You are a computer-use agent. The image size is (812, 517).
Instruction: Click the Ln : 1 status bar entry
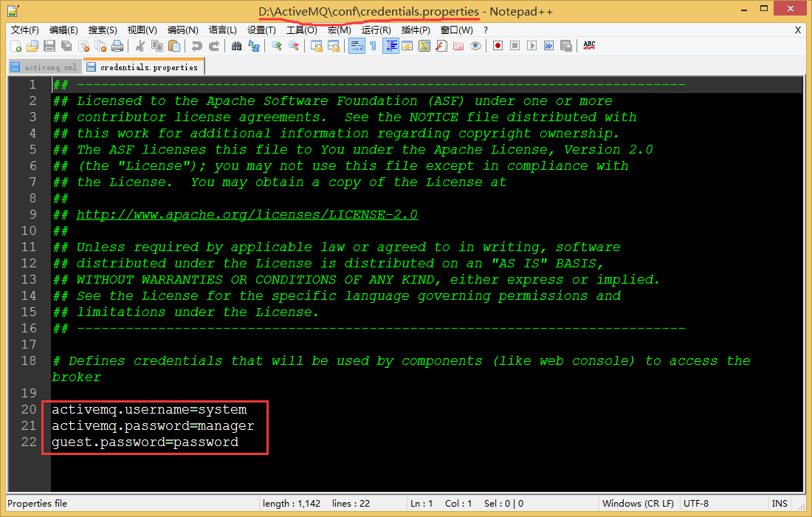(x=422, y=504)
